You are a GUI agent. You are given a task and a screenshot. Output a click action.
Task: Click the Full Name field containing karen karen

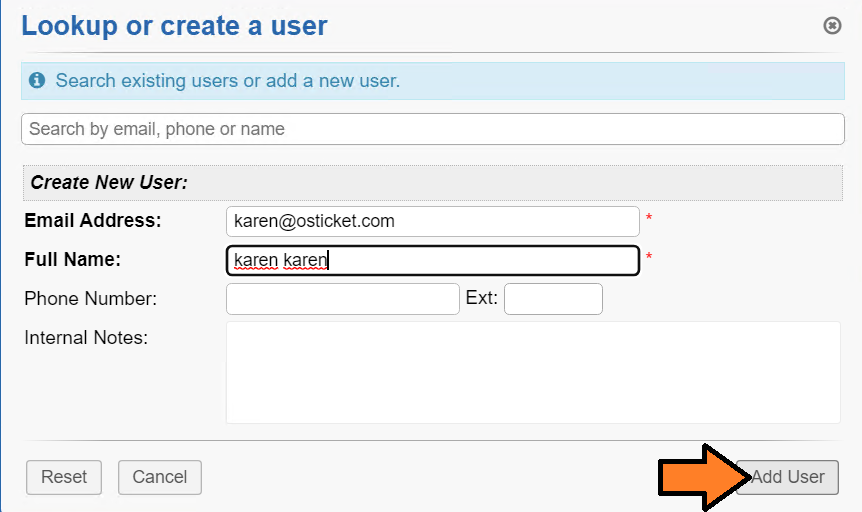tap(433, 260)
